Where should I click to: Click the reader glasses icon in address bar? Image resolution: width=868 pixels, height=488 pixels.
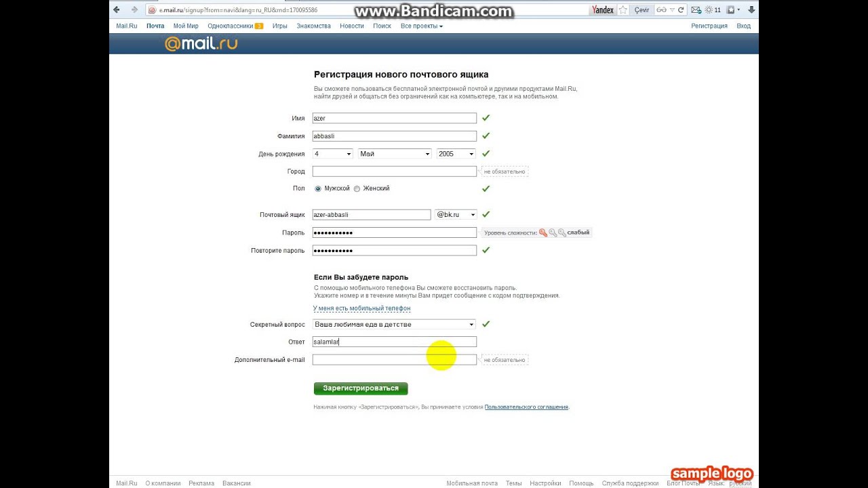click(661, 9)
